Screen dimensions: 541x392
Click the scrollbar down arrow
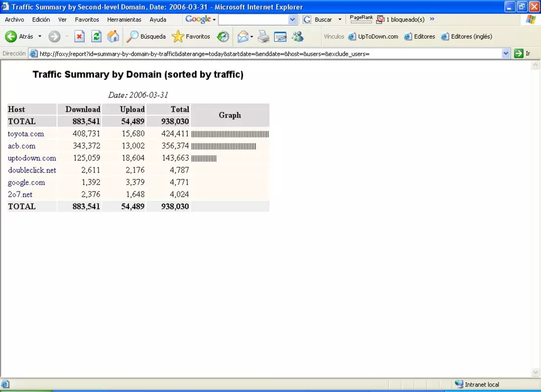pyautogui.click(x=536, y=372)
